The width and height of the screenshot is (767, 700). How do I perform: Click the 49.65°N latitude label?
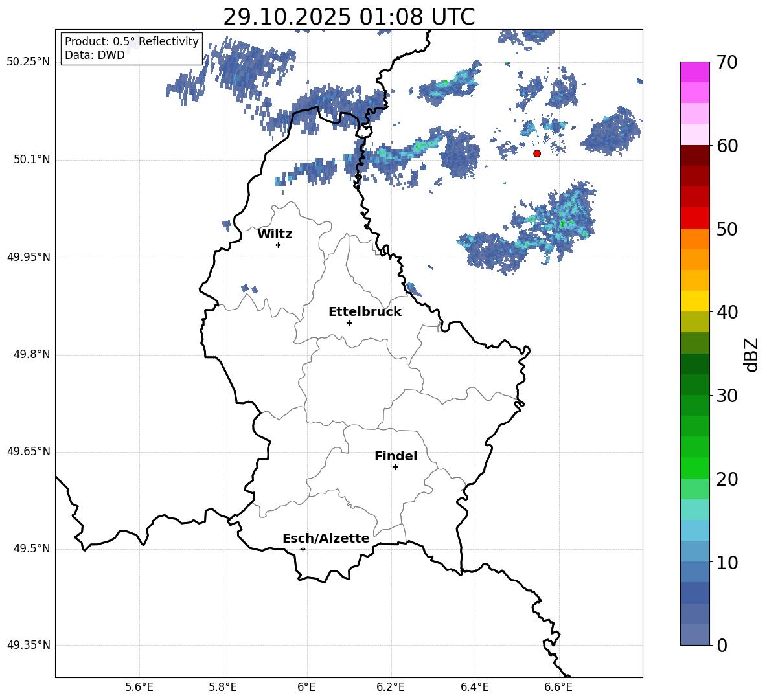[29, 451]
